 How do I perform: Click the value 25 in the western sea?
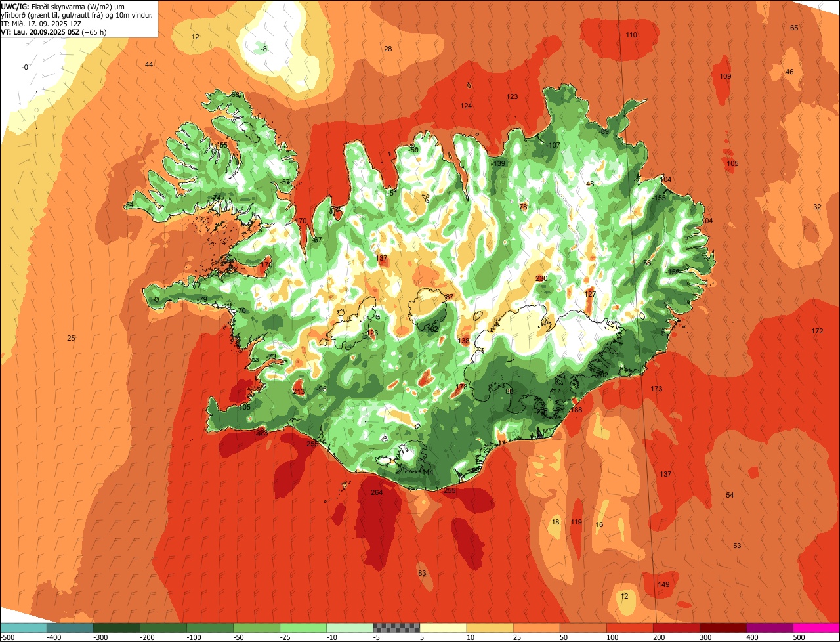[71, 338]
